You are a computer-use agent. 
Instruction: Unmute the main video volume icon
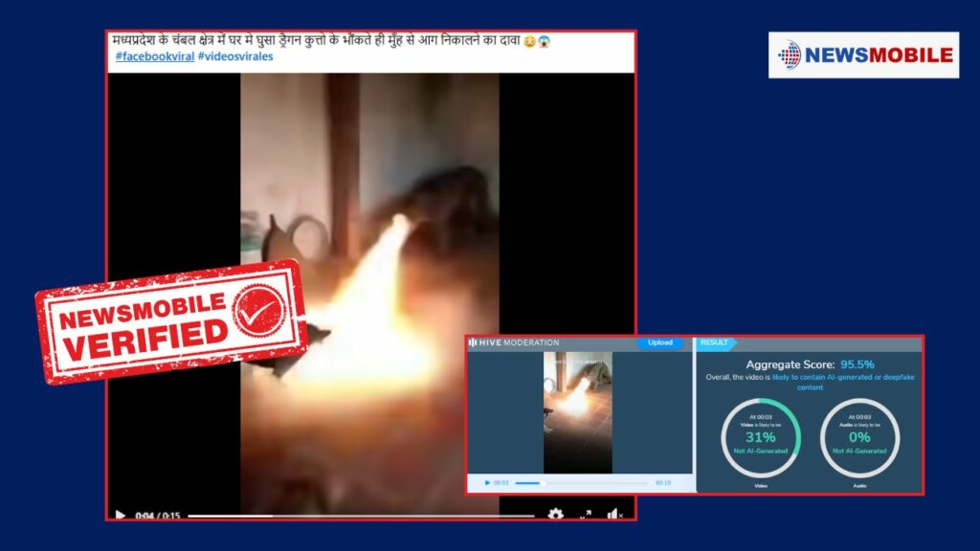[x=613, y=515]
